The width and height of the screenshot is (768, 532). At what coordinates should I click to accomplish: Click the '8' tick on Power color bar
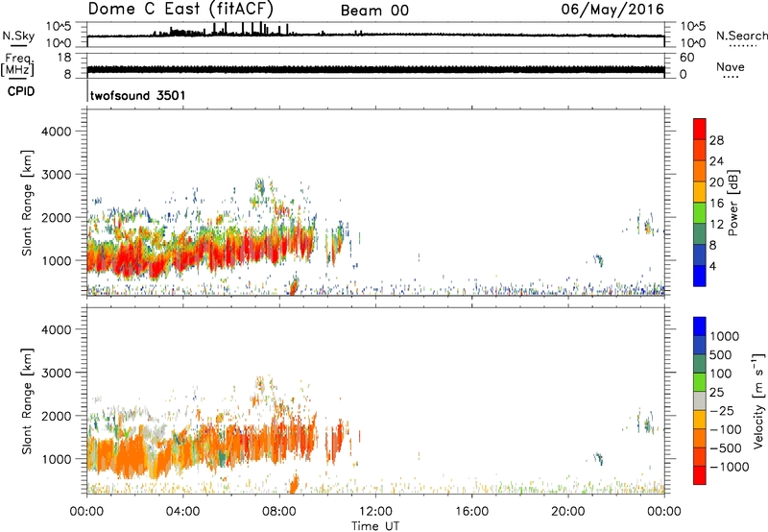pyautogui.click(x=712, y=245)
